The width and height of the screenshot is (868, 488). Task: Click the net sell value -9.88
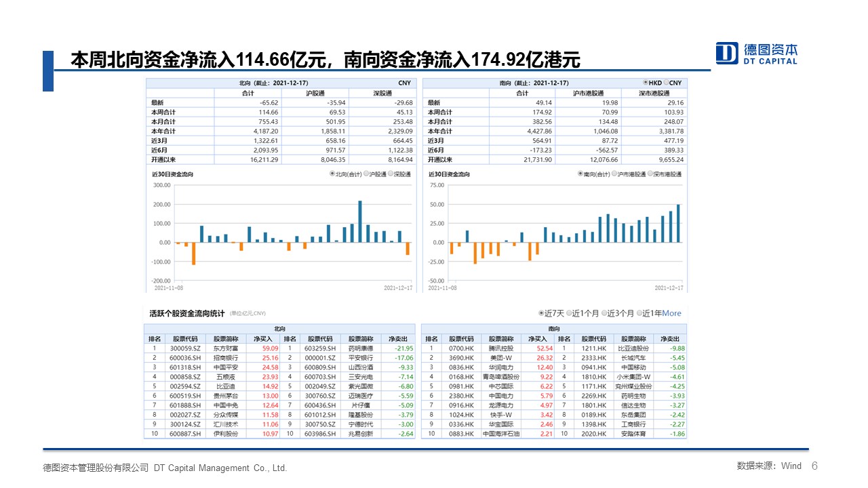point(677,348)
